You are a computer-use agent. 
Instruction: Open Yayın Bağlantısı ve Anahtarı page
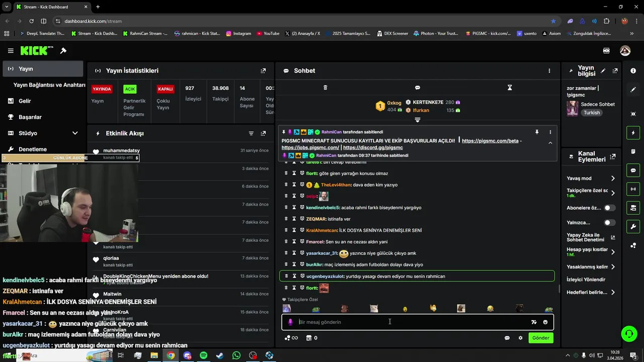49,85
